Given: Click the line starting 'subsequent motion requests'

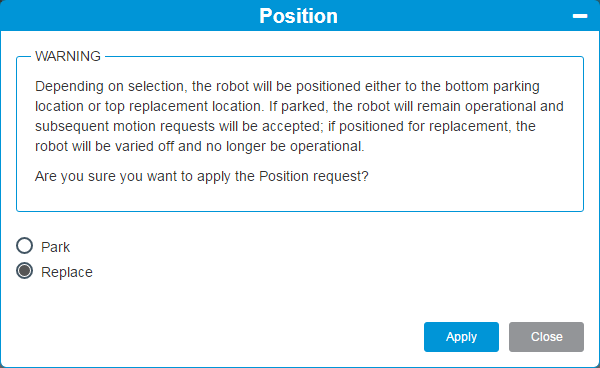Looking at the screenshot, I should pos(285,126).
